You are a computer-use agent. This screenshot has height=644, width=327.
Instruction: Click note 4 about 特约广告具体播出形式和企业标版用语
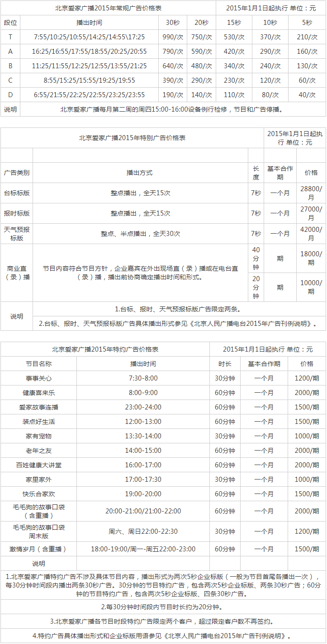click(163, 635)
